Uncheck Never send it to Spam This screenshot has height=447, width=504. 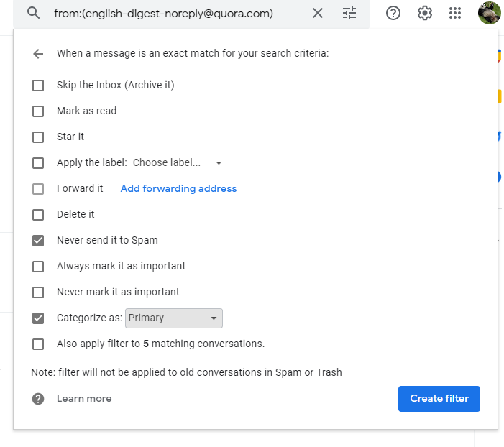click(x=38, y=240)
